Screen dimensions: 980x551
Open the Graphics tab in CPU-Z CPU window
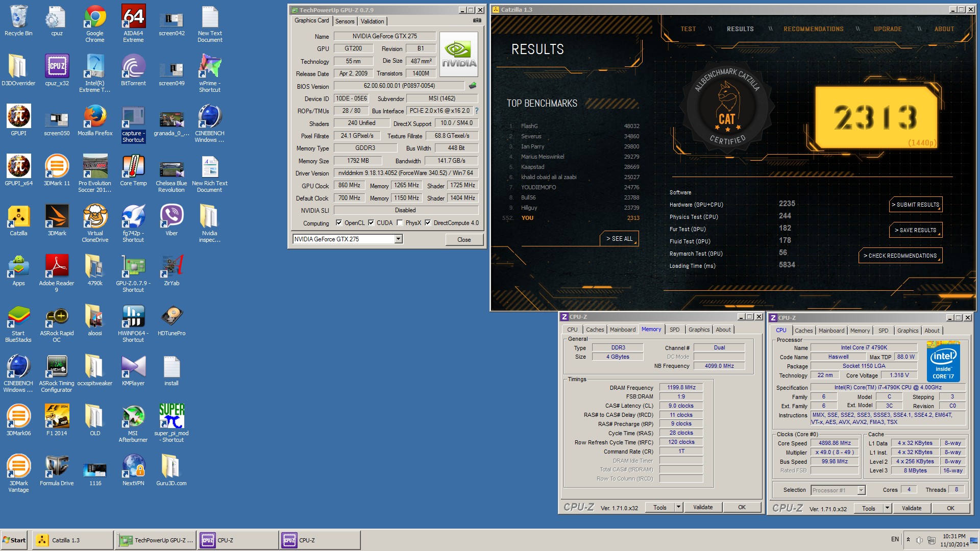(908, 331)
